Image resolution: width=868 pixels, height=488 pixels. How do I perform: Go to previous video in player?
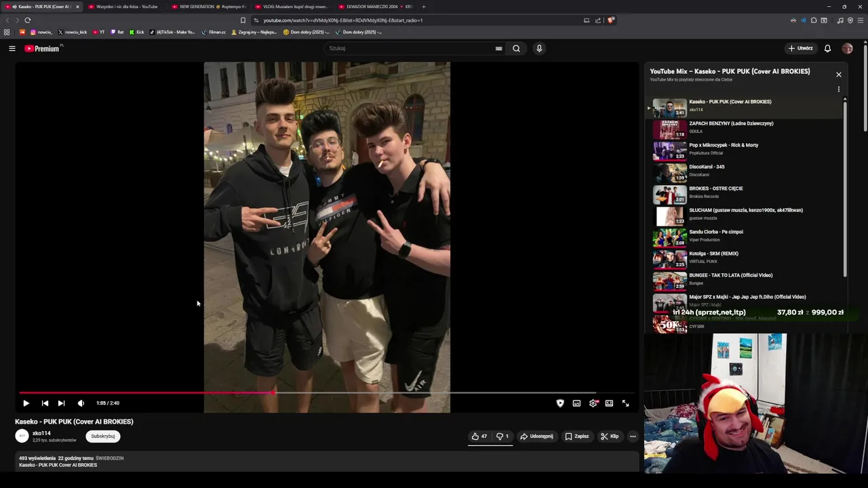(45, 403)
